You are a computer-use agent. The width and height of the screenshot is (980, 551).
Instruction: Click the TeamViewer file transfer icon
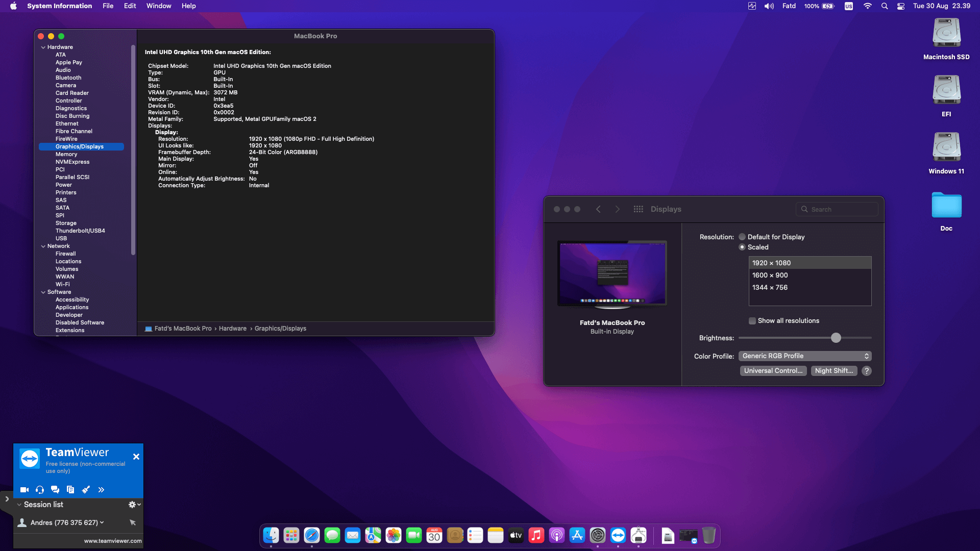(x=70, y=490)
